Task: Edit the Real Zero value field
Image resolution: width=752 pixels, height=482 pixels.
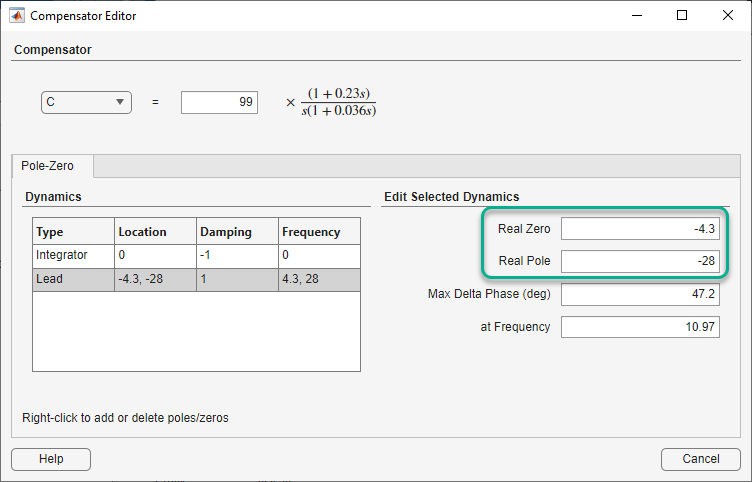Action: (640, 229)
